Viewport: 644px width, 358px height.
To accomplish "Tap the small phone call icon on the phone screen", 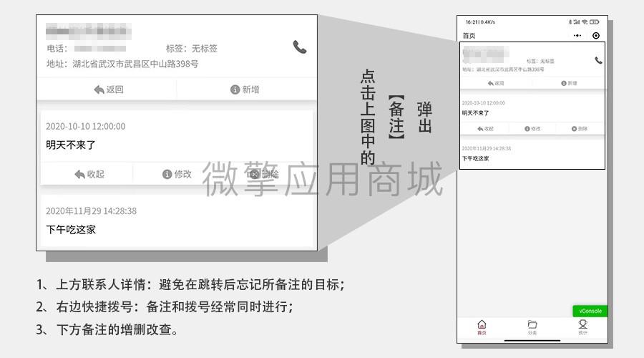I will (598, 61).
